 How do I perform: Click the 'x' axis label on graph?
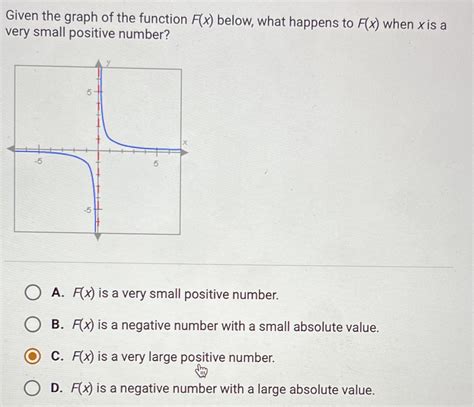[x=185, y=143]
